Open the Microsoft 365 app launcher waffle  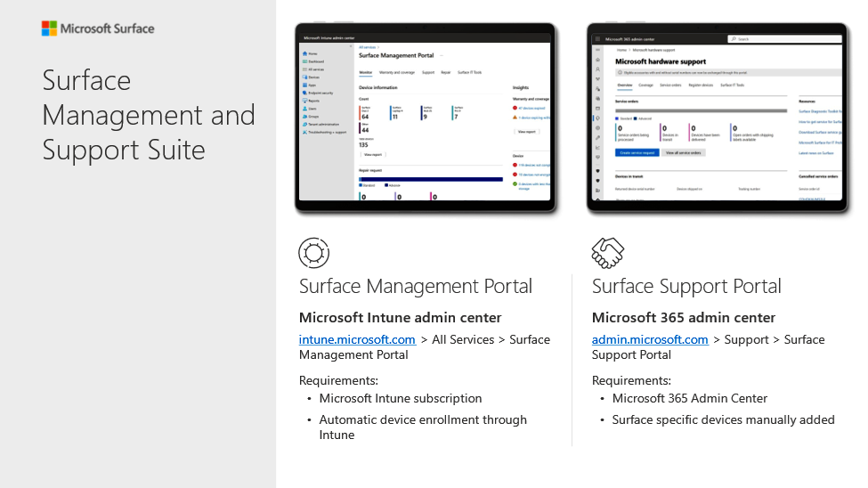click(597, 39)
